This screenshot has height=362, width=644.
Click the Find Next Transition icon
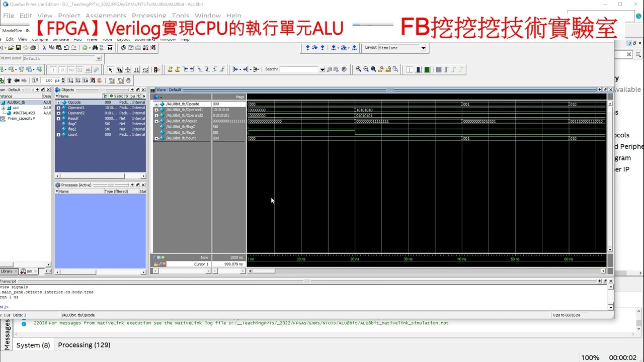(192, 69)
